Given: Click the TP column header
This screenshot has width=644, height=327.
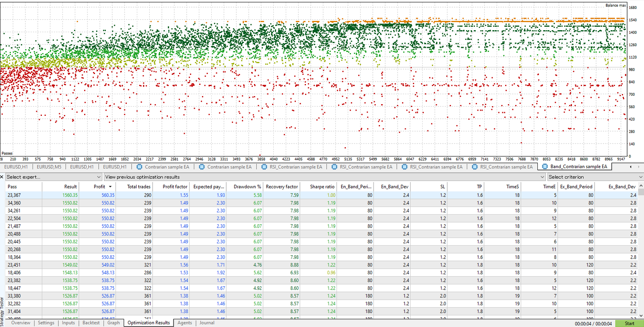Looking at the screenshot, I should (x=466, y=187).
